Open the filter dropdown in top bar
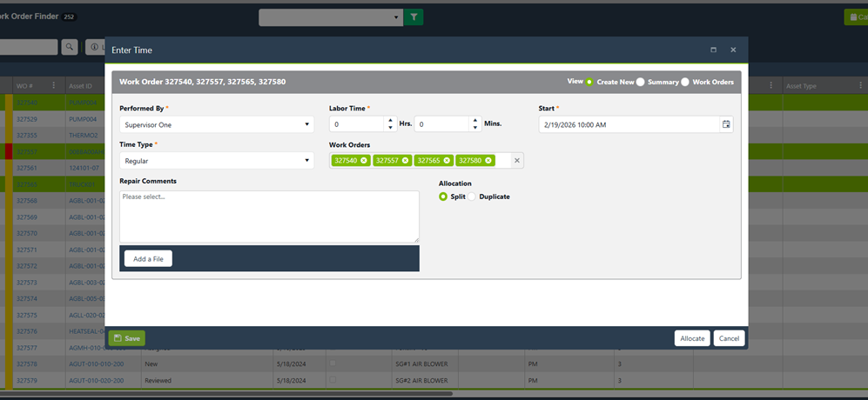The image size is (868, 400). (331, 17)
